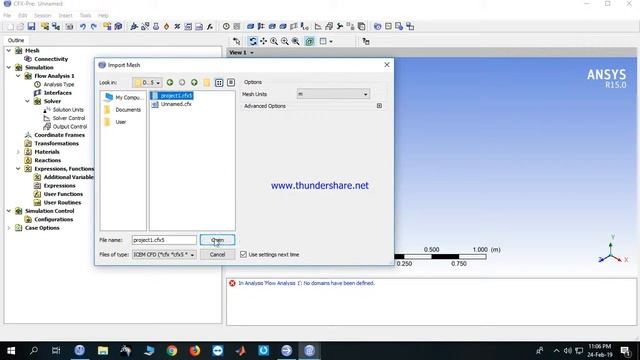The image size is (640, 360).
Task: Open the Insert menu
Action: [x=65, y=16]
